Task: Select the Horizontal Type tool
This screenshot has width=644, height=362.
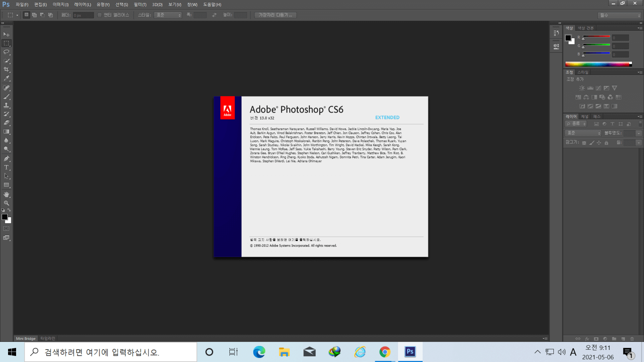Action: point(6,167)
